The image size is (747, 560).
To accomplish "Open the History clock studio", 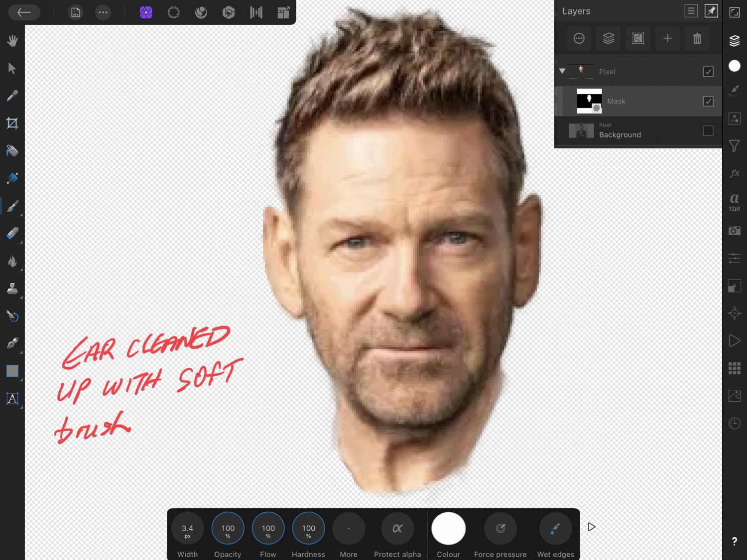I will [x=735, y=423].
